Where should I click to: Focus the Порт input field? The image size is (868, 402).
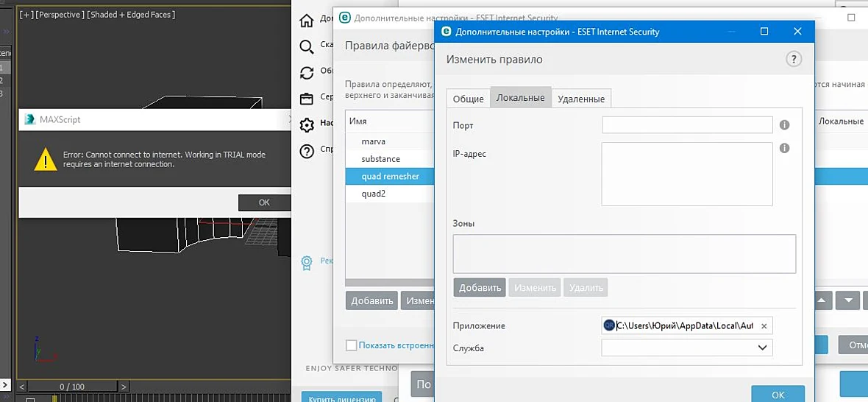pos(687,125)
